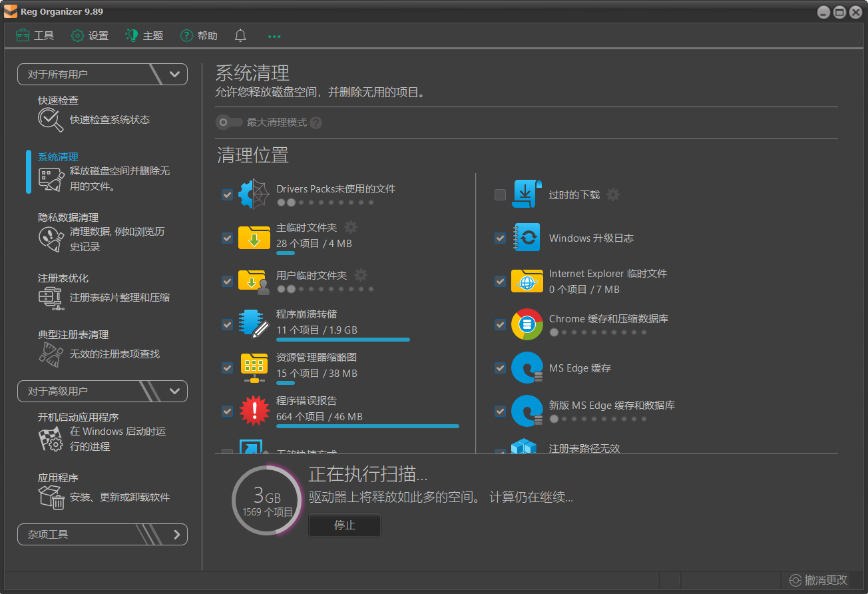The image size is (868, 594).
Task: Uncheck Internet Explorer 临时文件 checkbox
Action: pyautogui.click(x=500, y=281)
